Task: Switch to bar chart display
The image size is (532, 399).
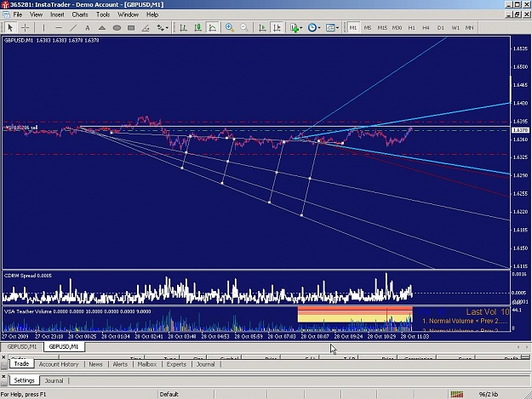Action: (x=183, y=28)
